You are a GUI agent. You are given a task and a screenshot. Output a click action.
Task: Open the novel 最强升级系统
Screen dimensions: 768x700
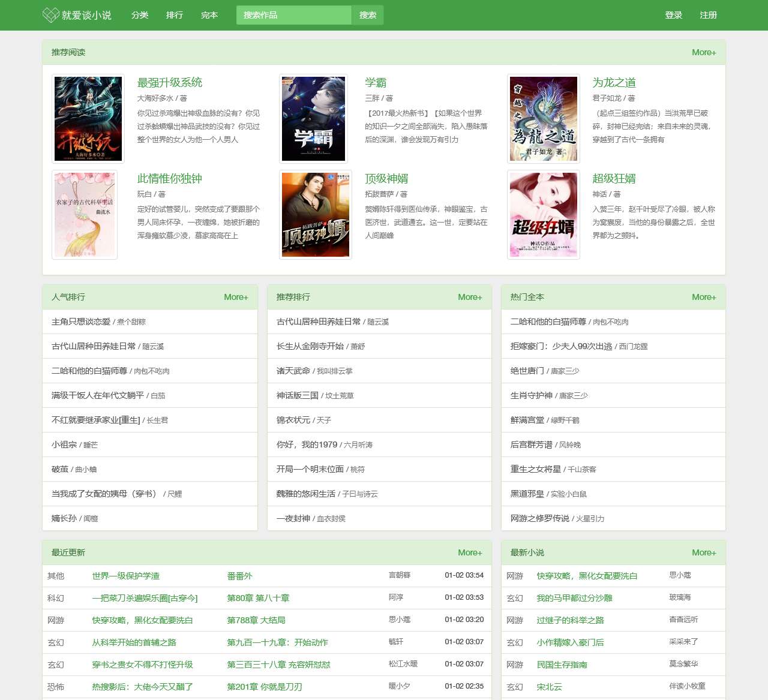click(x=170, y=82)
